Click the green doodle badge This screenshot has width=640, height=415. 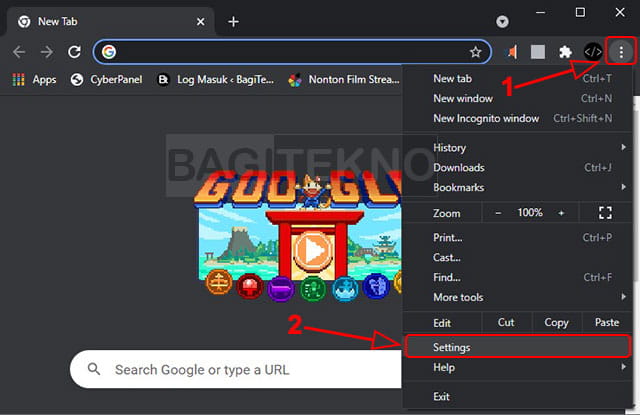point(313,289)
